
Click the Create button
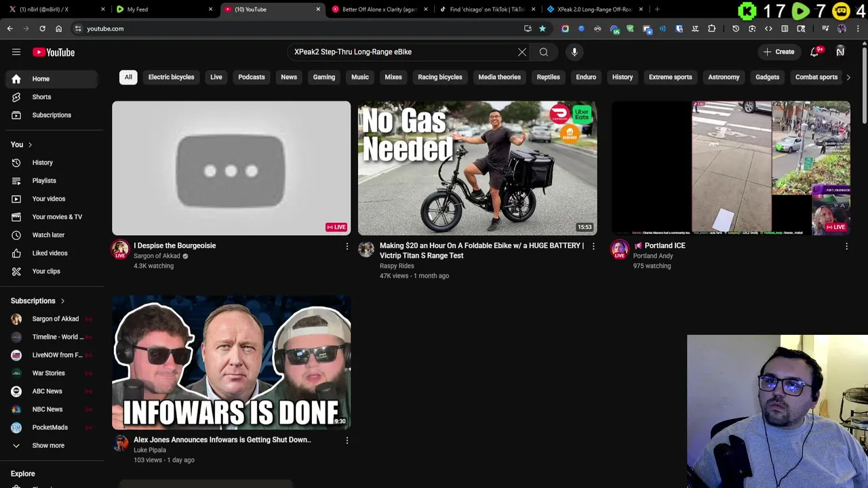pos(778,52)
